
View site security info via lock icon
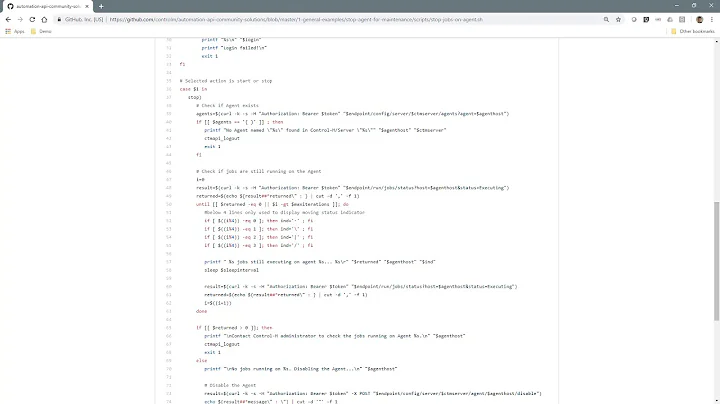click(59, 19)
